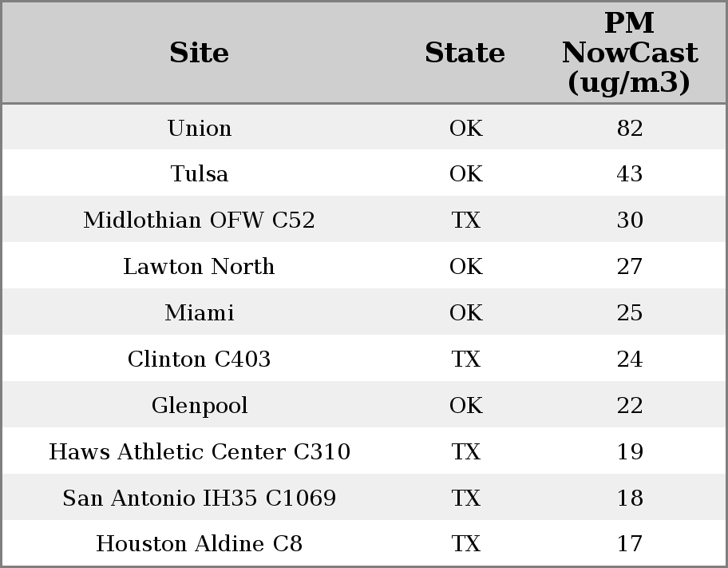Viewport: 728px width, 568px height.
Task: Select the Tulsa site row
Action: click(x=364, y=173)
